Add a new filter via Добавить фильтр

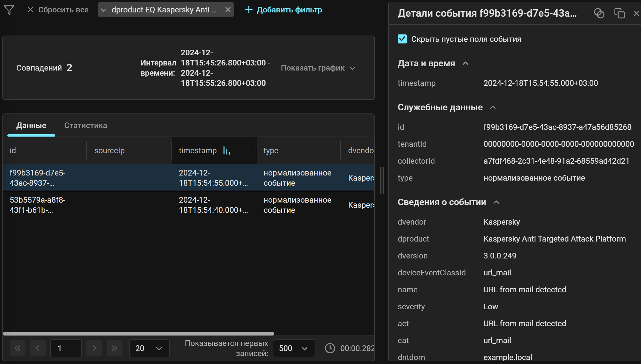click(283, 10)
